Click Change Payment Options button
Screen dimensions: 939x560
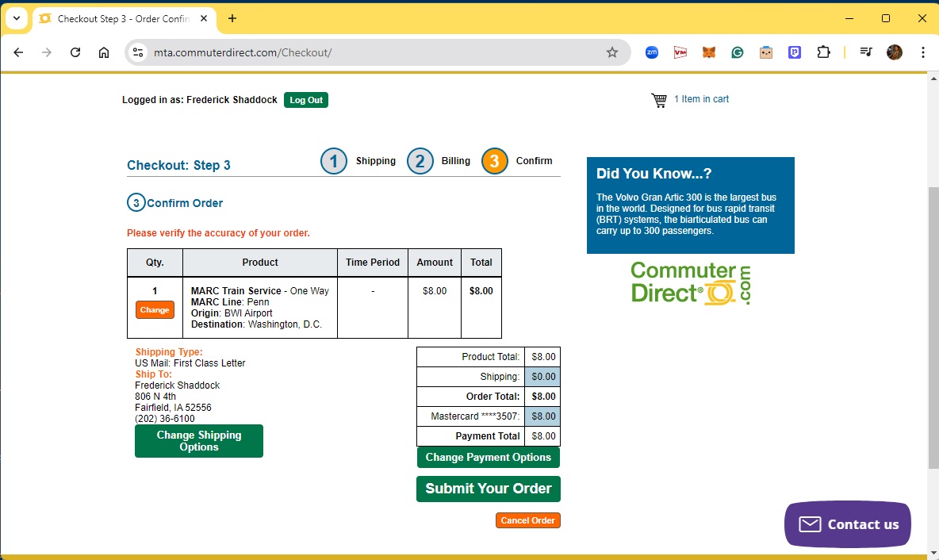(488, 458)
